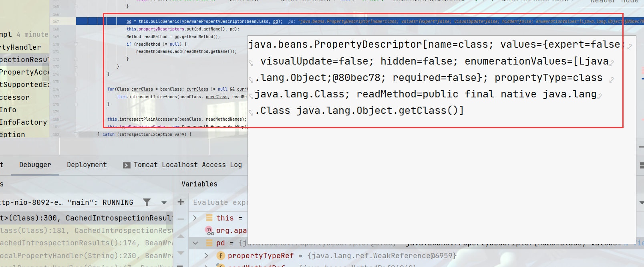The height and width of the screenshot is (267, 644).
Task: Click the Tomcat log console icon
Action: point(127,165)
